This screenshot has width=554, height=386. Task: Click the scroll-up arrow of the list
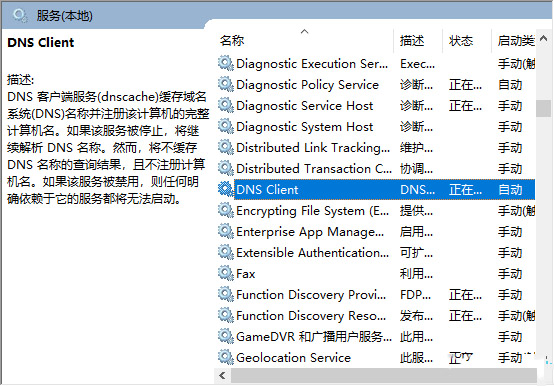543,38
